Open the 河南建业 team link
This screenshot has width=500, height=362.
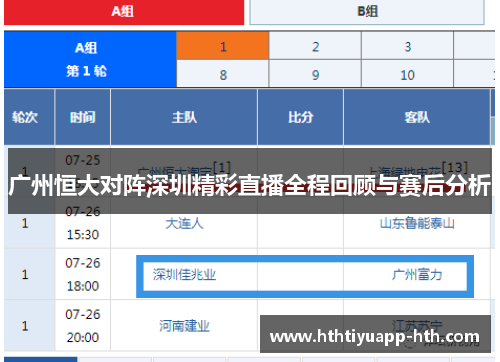pos(184,326)
